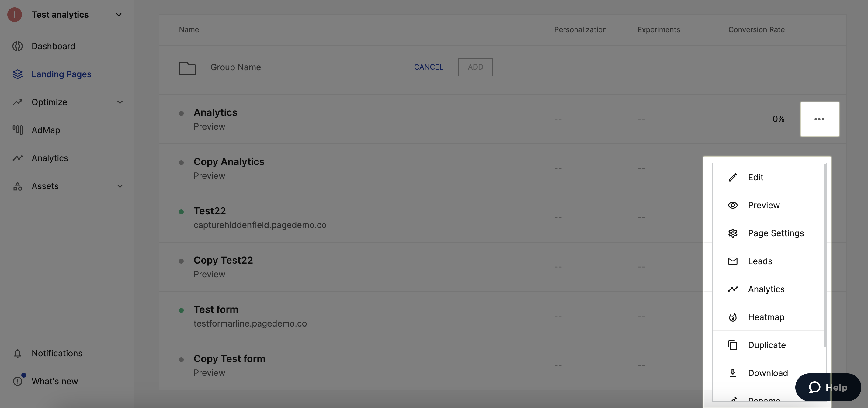This screenshot has height=408, width=868.
Task: Open the Copy Test22 page name
Action: click(223, 260)
